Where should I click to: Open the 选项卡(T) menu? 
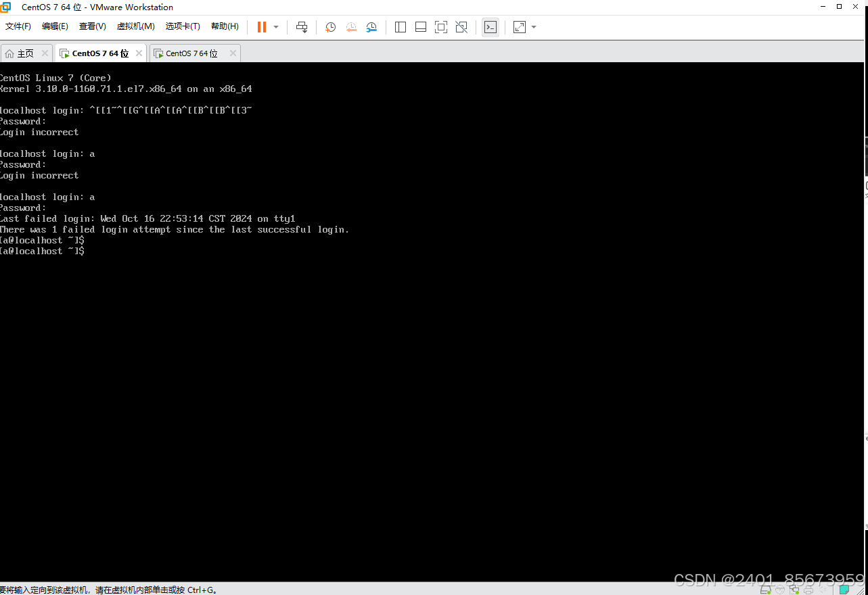(183, 26)
